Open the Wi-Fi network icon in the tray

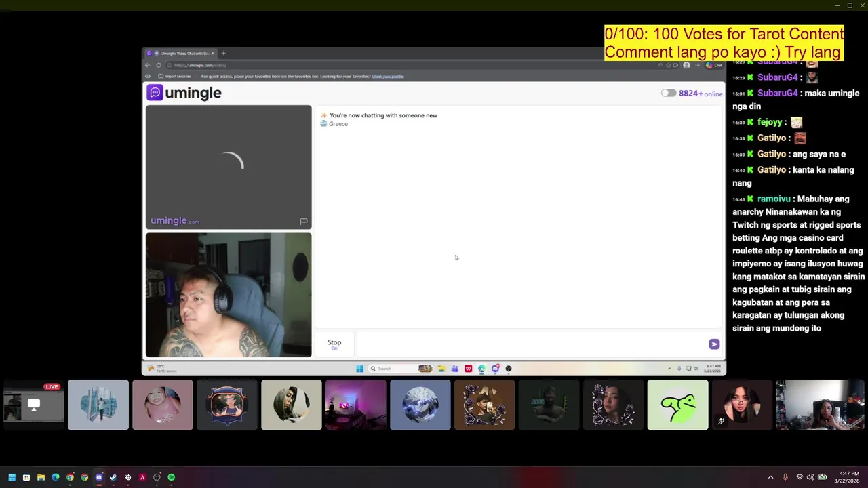(x=799, y=477)
